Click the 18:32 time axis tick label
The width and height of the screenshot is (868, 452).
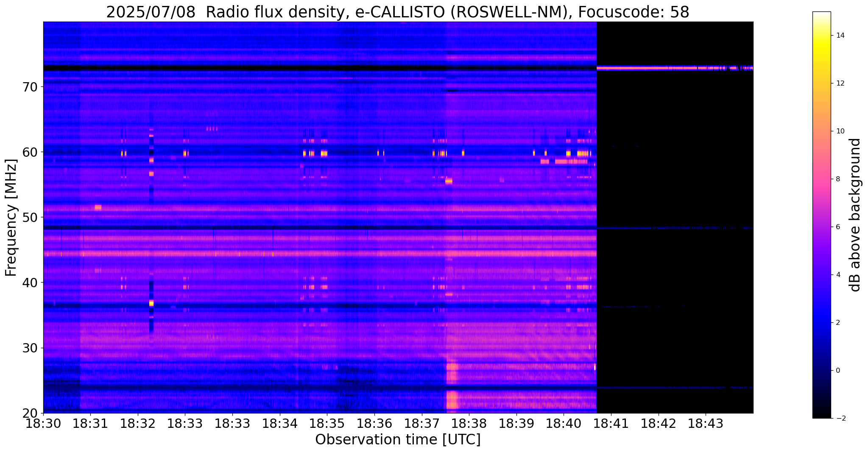(x=137, y=423)
